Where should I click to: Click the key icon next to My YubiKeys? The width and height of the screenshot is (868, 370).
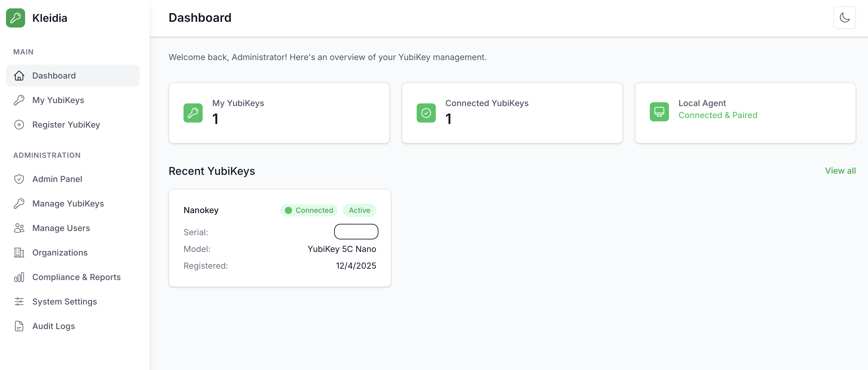19,100
